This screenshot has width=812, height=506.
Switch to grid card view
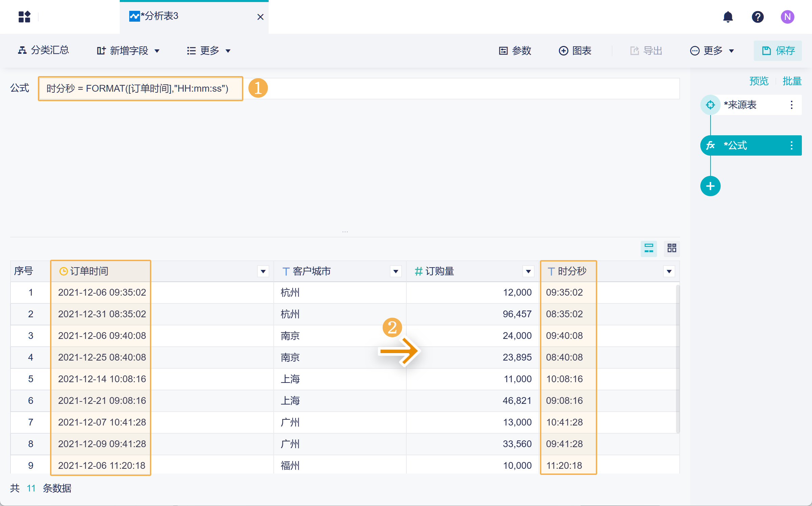click(672, 248)
